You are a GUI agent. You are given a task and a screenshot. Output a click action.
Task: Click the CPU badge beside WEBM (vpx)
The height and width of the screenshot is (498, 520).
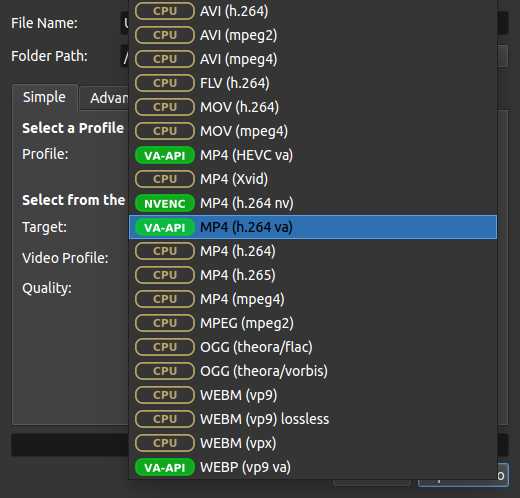click(x=165, y=443)
